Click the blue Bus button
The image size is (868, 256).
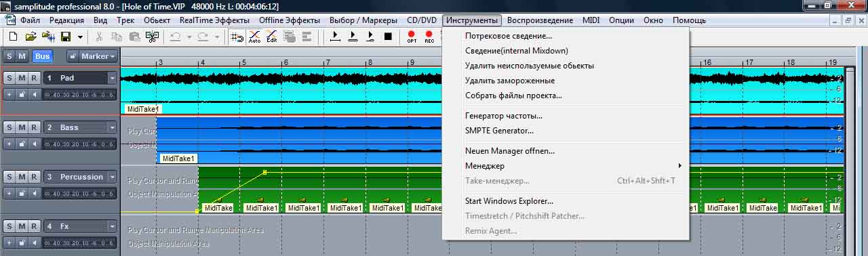pos(43,56)
